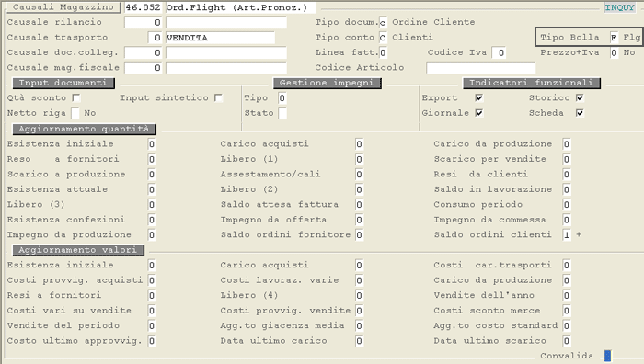
Task: Uncheck the Storico checkbox
Action: pyautogui.click(x=580, y=97)
